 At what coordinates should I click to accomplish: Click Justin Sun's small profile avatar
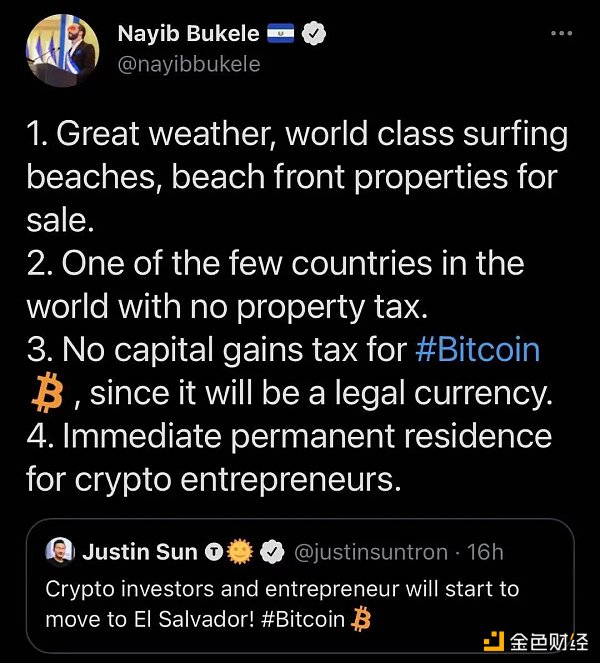[59, 551]
